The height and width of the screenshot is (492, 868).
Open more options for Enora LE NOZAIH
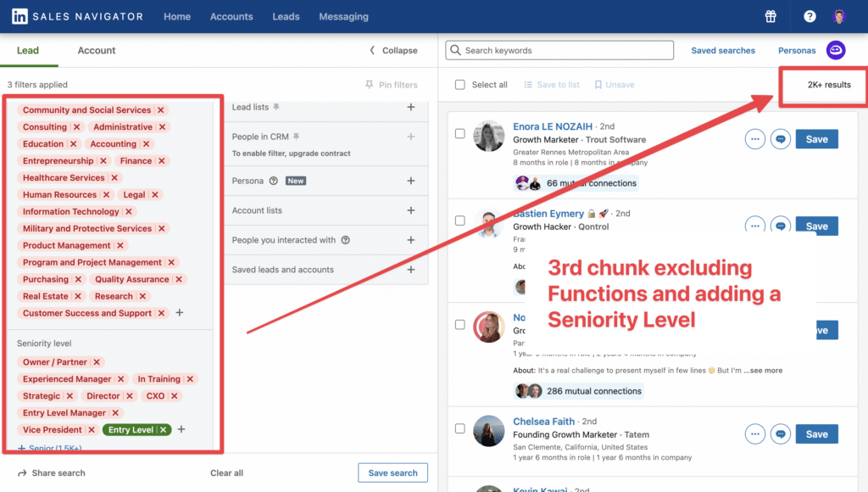pyautogui.click(x=755, y=139)
